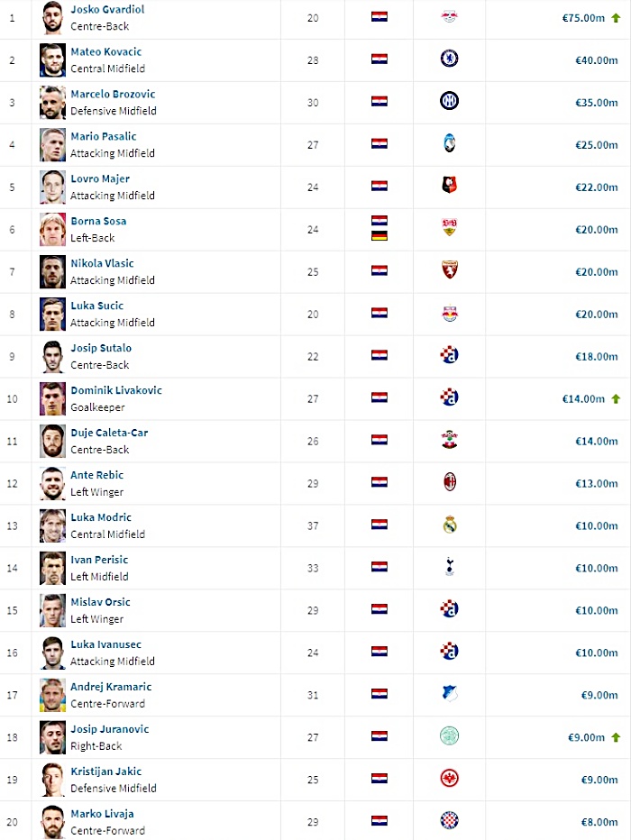Click the Chelsea club crest icon
Image resolution: width=631 pixels, height=840 pixels.
pos(450,59)
